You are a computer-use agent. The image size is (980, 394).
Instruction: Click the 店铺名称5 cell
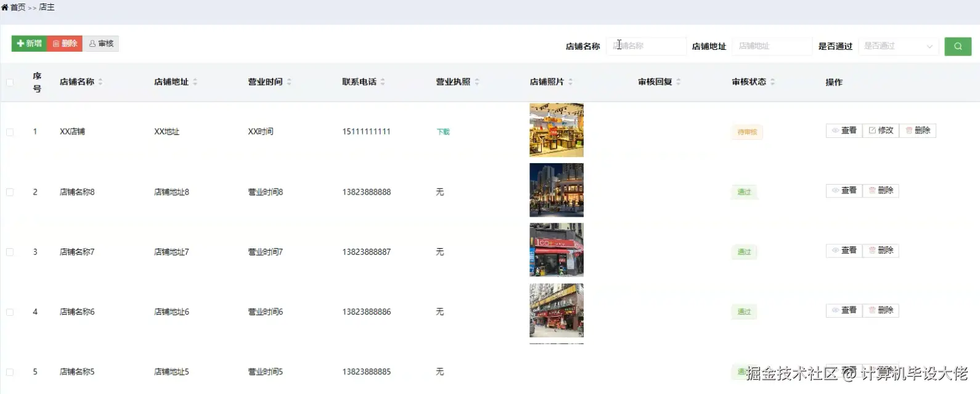(x=77, y=372)
